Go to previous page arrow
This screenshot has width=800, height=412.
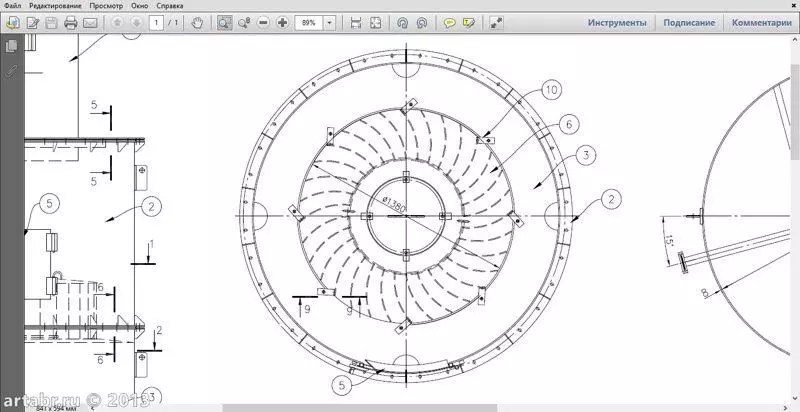click(x=117, y=23)
